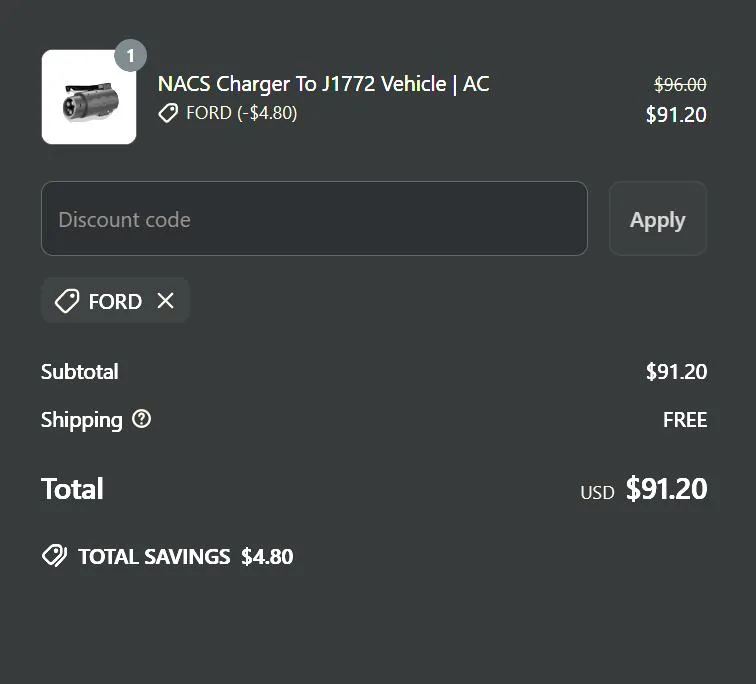Click the quantity badge on product image
Image resolution: width=756 pixels, height=684 pixels.
130,56
